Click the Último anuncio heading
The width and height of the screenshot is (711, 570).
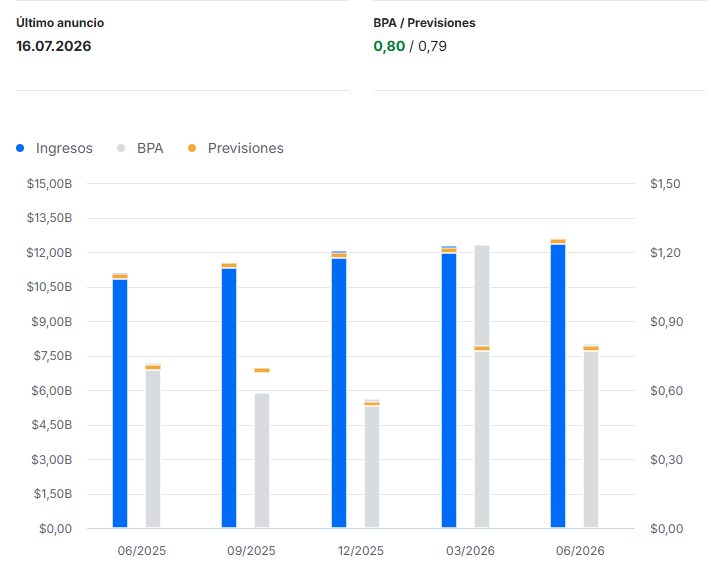click(x=60, y=23)
